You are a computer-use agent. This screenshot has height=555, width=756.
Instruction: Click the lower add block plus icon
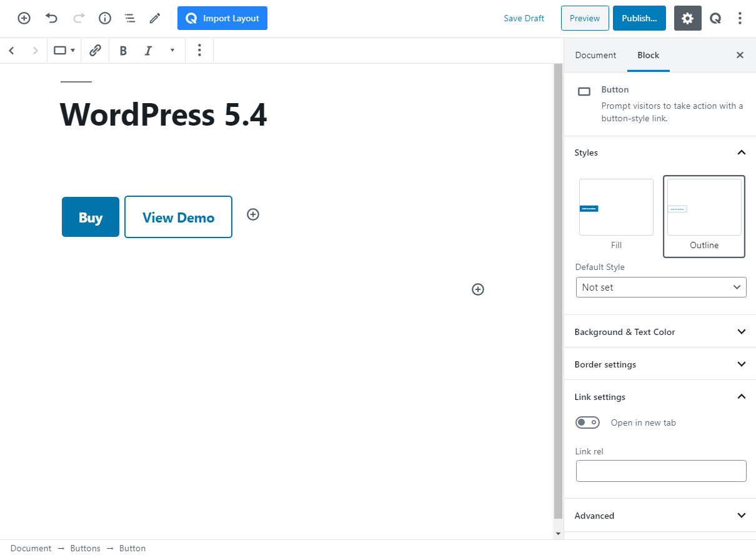[x=478, y=289]
